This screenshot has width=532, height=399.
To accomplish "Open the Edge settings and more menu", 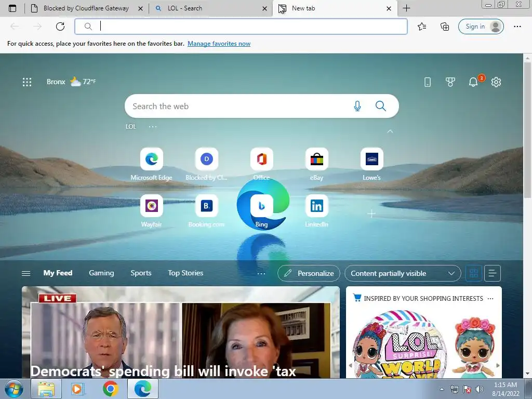I will click(517, 26).
